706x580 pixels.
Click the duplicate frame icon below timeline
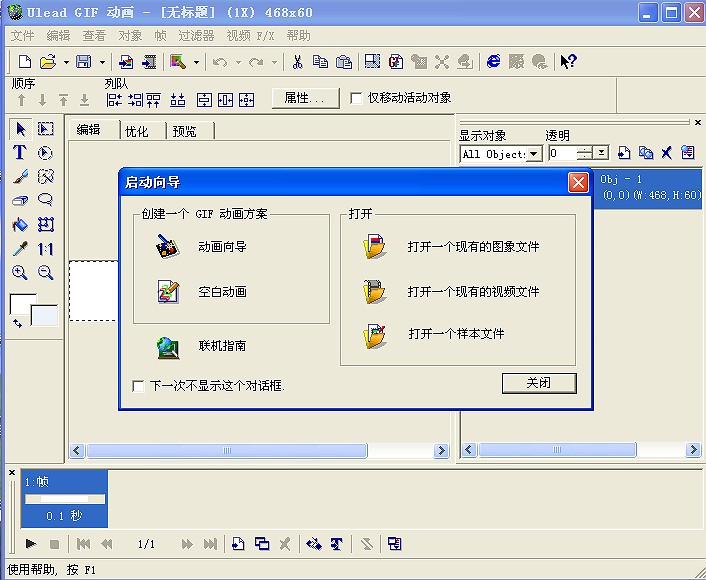(x=262, y=544)
